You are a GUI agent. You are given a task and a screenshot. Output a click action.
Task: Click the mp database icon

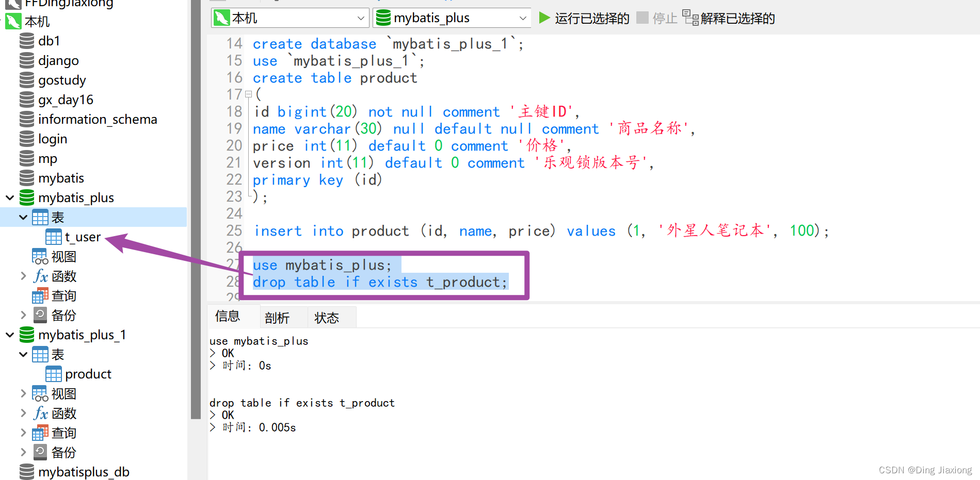[x=27, y=158]
